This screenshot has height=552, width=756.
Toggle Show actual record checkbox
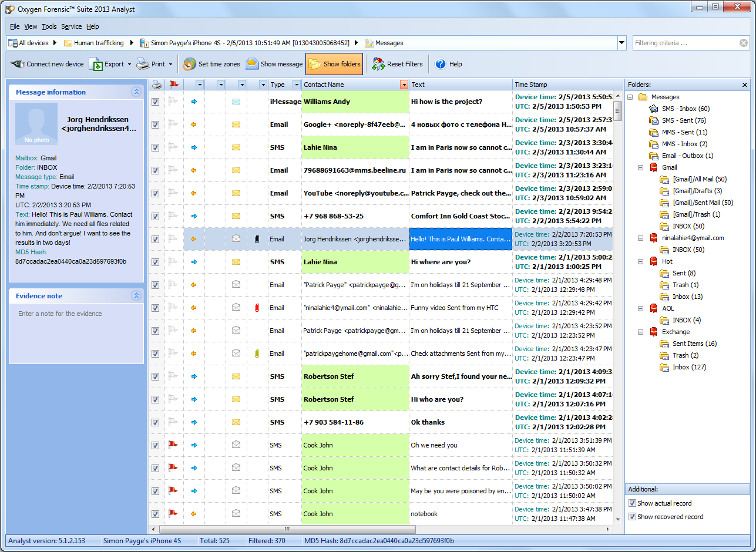click(632, 503)
